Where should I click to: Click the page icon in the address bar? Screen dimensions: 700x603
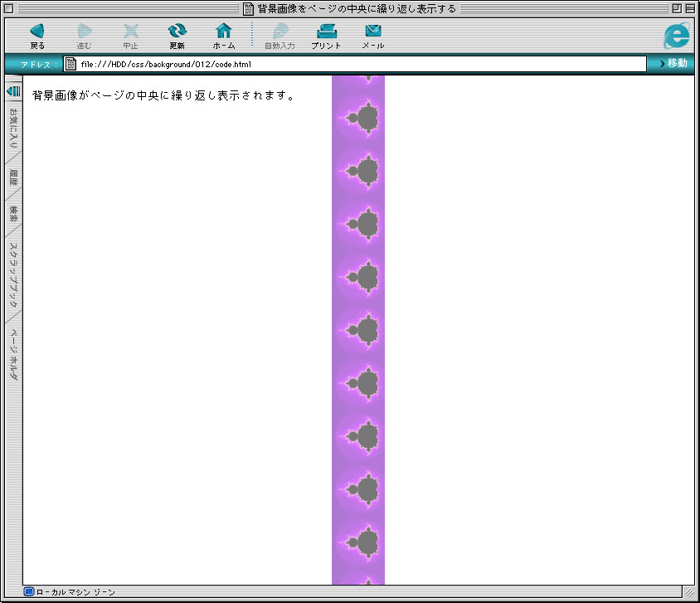(71, 64)
